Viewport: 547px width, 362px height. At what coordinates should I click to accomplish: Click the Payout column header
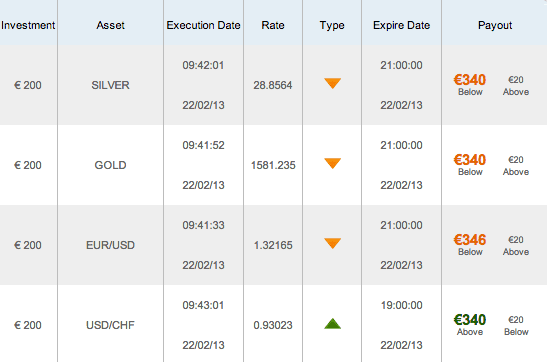pyautogui.click(x=495, y=25)
